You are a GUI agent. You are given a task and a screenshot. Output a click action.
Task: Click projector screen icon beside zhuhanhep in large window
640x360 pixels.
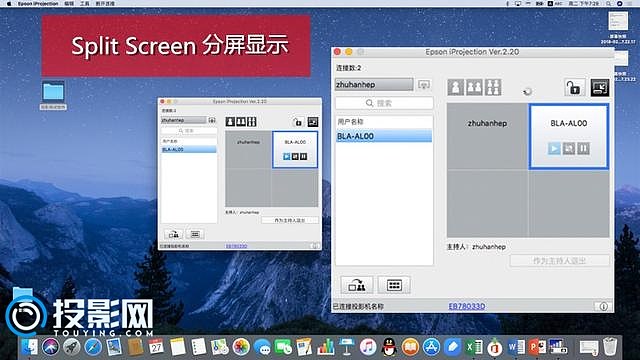click(424, 85)
